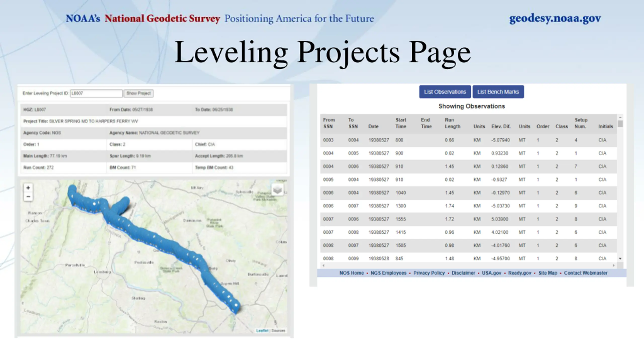Click the Main Length 77.19 km value
This screenshot has width=644, height=362.
[x=58, y=156]
